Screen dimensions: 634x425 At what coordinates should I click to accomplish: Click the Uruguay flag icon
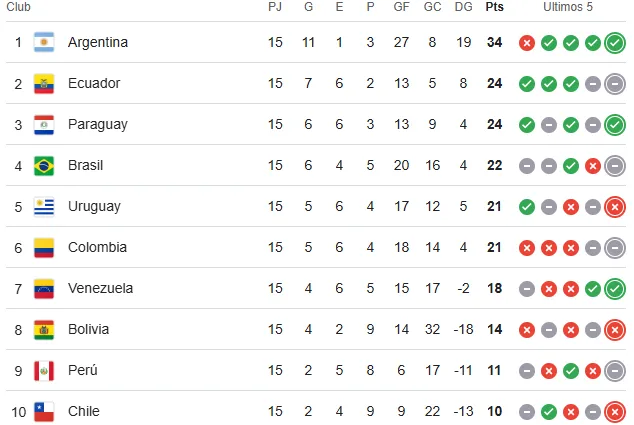click(43, 206)
